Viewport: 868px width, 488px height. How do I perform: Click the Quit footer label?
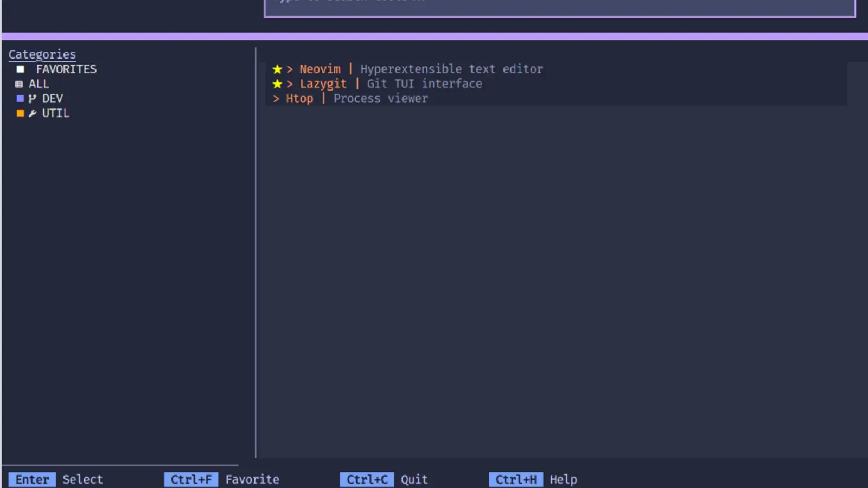coord(414,479)
